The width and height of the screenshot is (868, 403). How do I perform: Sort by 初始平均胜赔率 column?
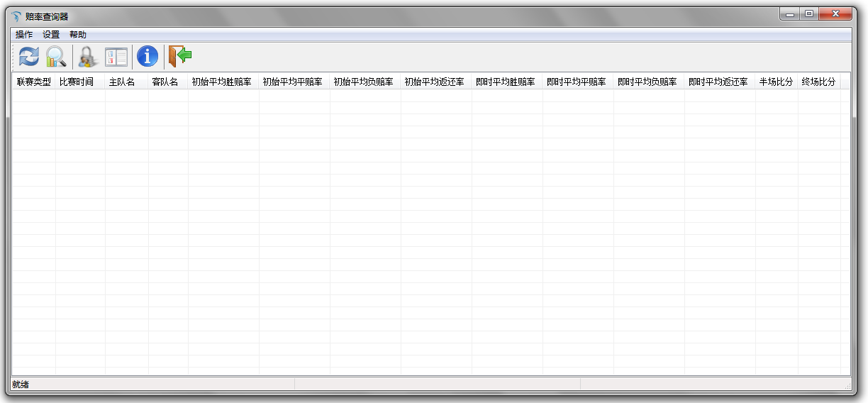[223, 82]
